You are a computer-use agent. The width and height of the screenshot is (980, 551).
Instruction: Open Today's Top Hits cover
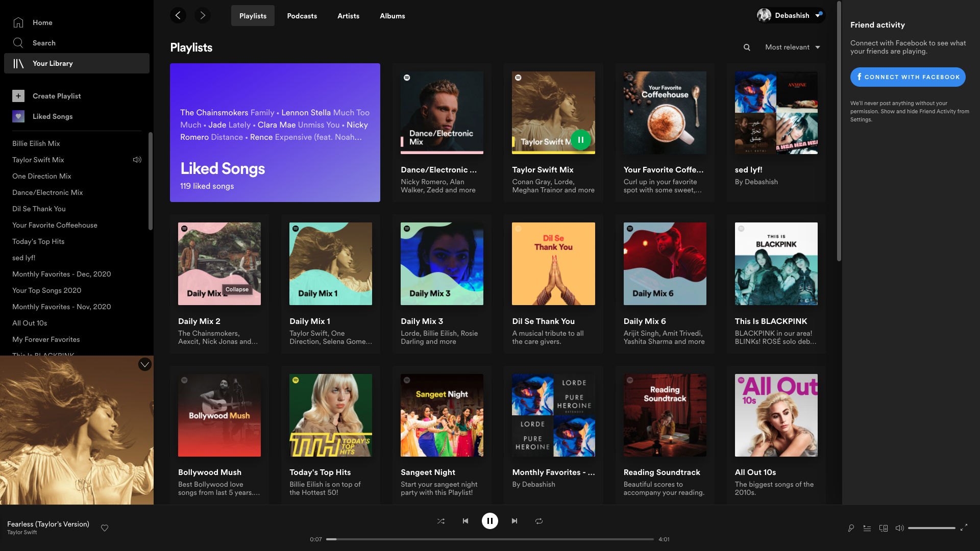tap(331, 415)
